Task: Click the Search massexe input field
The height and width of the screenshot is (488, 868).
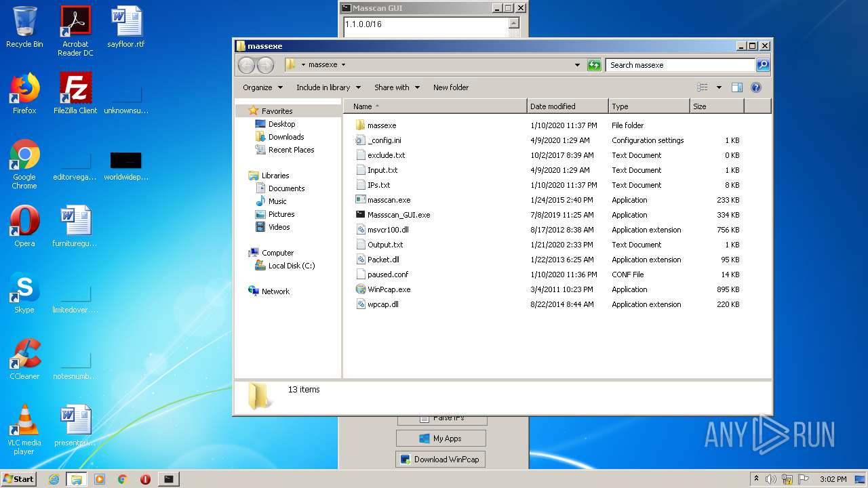Action: (680, 65)
